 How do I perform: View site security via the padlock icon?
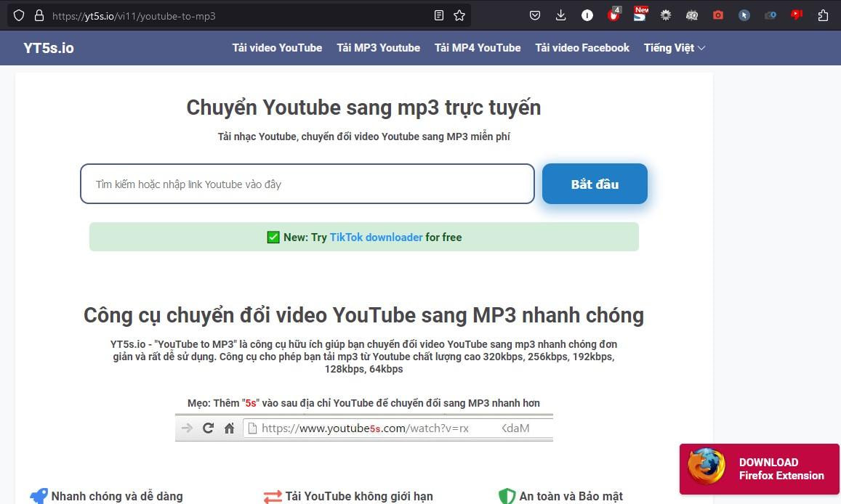39,15
